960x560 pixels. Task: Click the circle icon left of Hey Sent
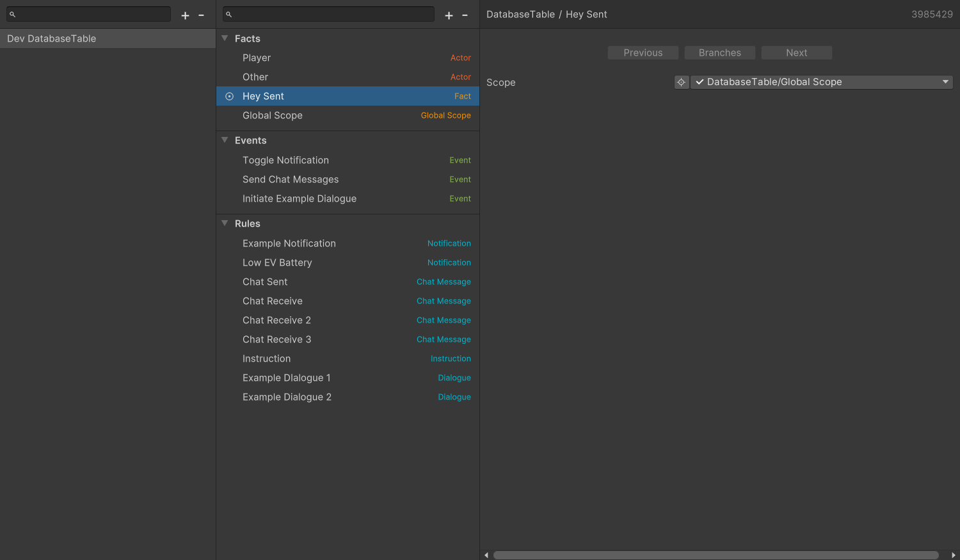pyautogui.click(x=230, y=96)
